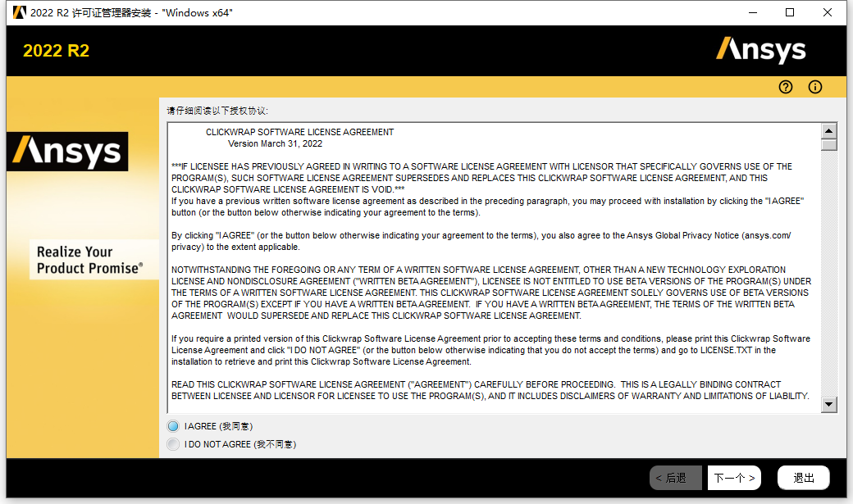Click the 退出 exit button
This screenshot has height=504, width=853.
point(804,478)
